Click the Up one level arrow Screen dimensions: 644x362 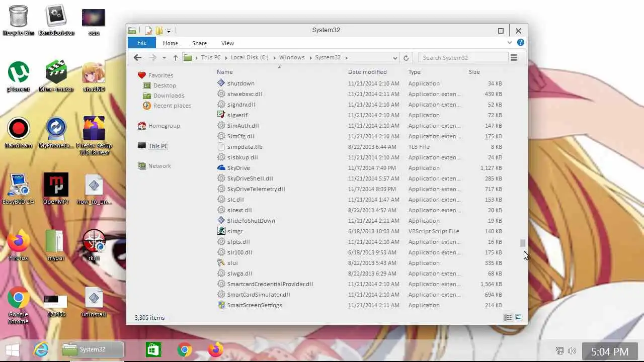point(175,58)
